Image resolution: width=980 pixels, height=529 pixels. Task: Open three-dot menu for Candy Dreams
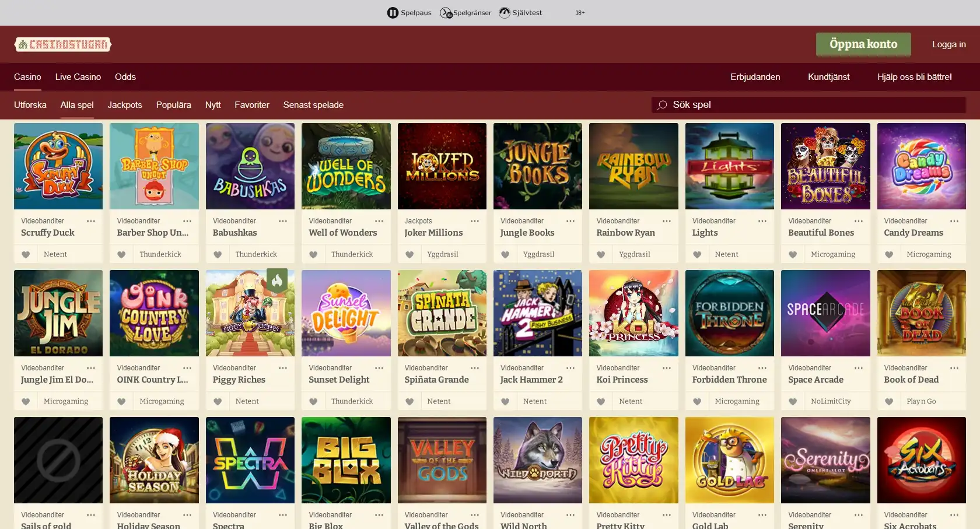click(954, 221)
